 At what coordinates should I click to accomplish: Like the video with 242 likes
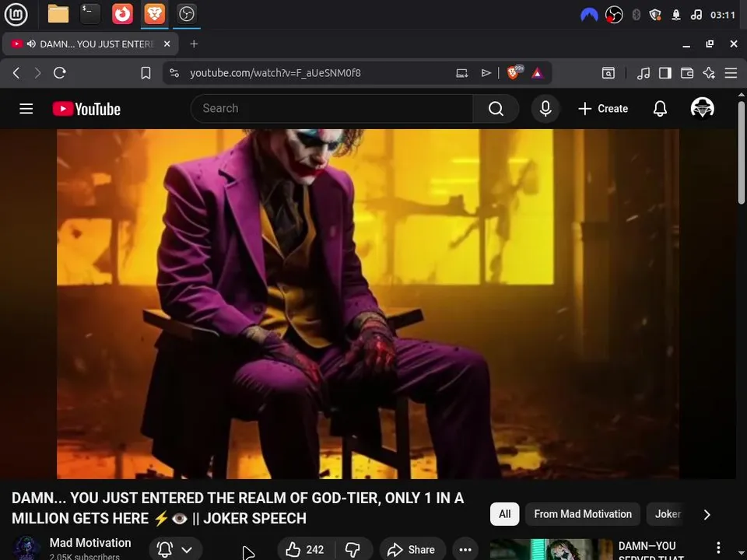point(305,550)
